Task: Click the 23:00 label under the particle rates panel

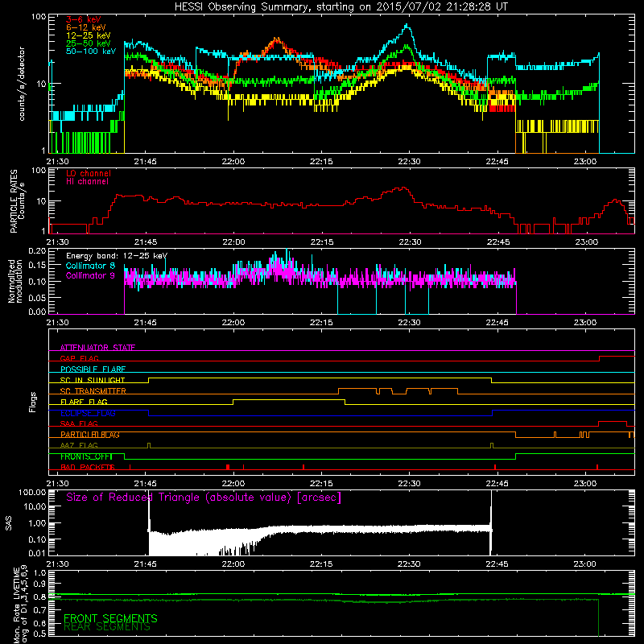Action: click(585, 242)
